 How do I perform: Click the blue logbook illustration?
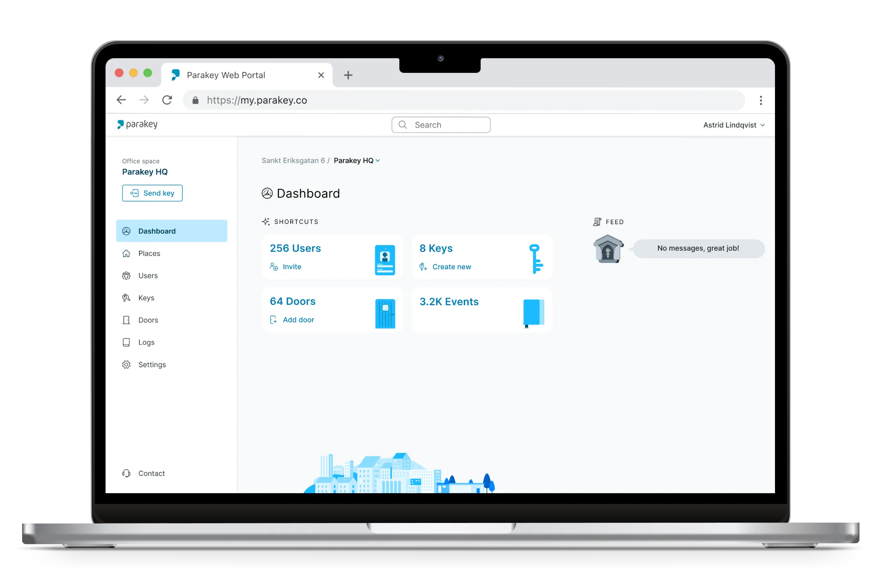(534, 314)
